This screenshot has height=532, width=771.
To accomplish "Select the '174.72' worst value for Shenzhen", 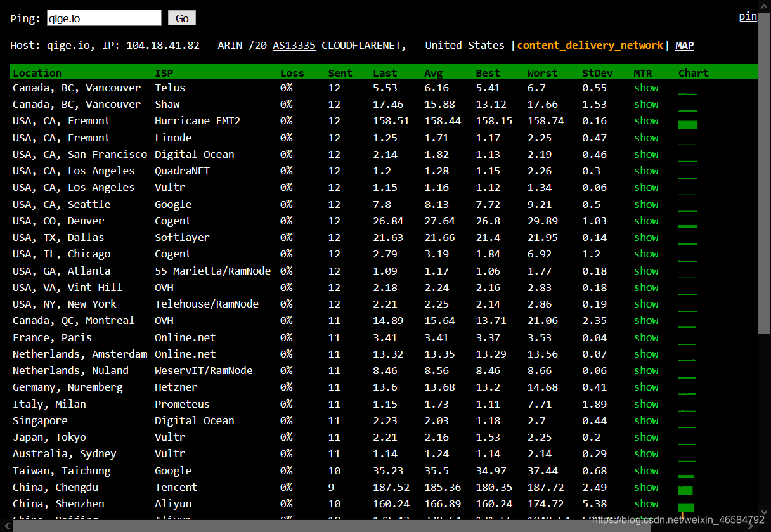I will coord(546,503).
